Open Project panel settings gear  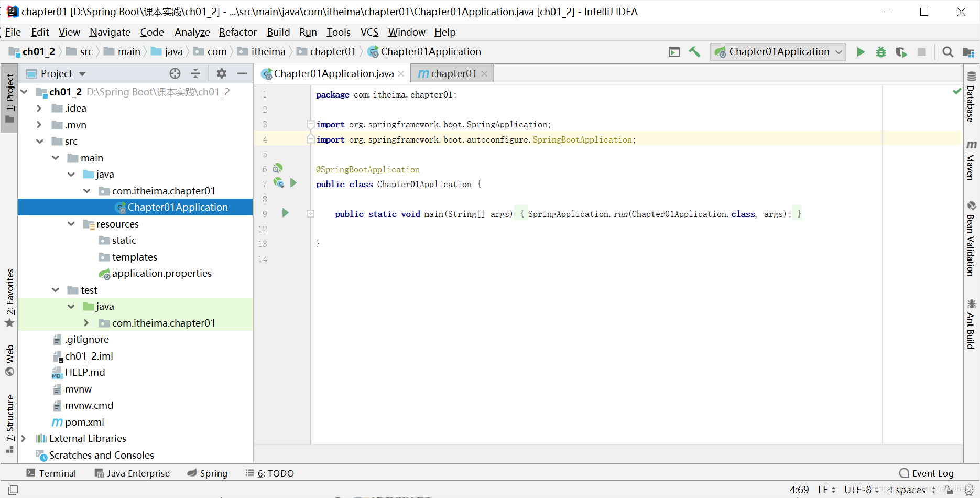tap(222, 73)
